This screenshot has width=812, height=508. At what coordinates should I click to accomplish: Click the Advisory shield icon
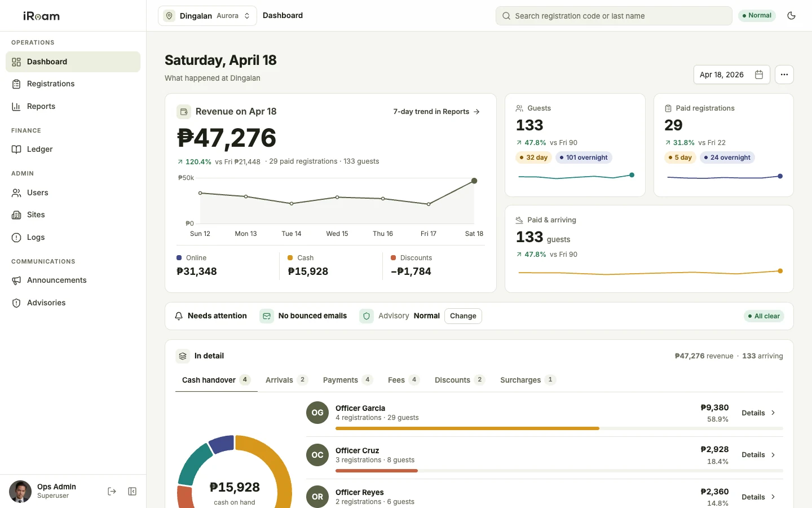pos(367,316)
